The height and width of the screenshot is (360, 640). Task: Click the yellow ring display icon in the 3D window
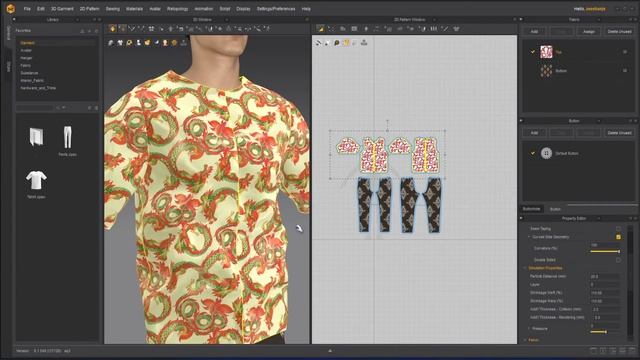(x=129, y=42)
